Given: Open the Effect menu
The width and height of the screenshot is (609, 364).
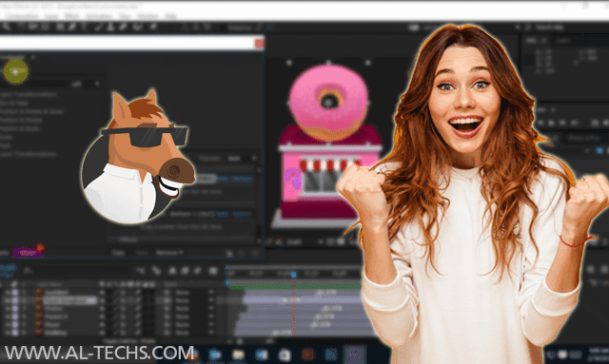Looking at the screenshot, I should pyautogui.click(x=71, y=16).
